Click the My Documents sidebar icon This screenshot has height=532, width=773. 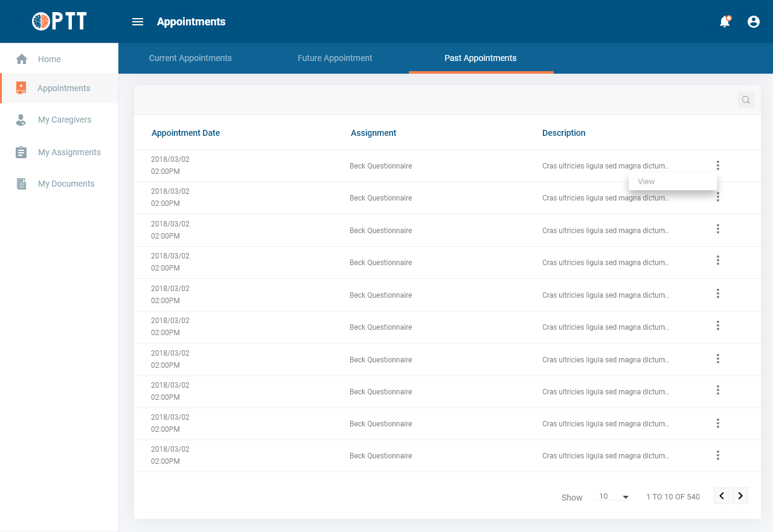21,184
